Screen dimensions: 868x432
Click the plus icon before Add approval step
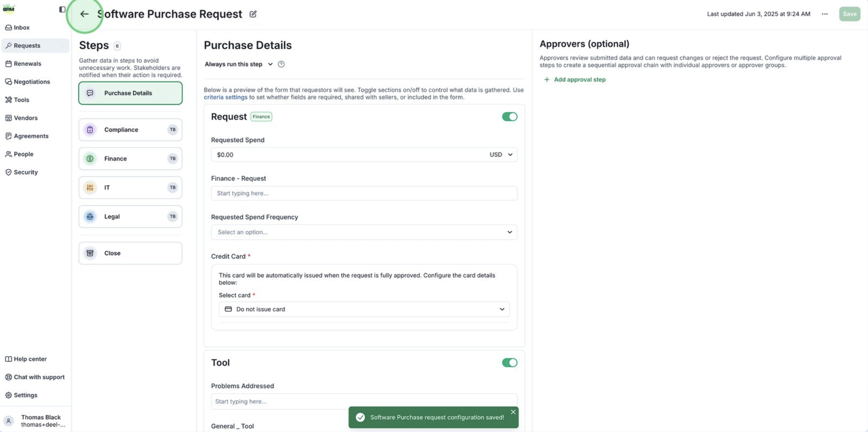547,80
